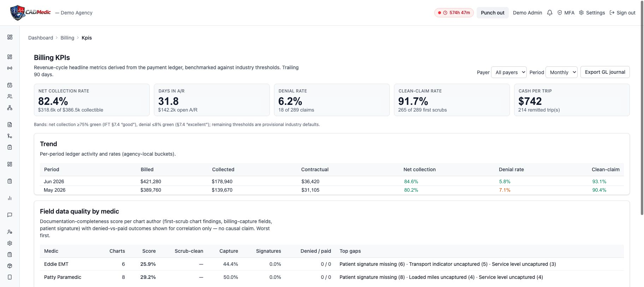Click the Signatures column header

(x=268, y=251)
